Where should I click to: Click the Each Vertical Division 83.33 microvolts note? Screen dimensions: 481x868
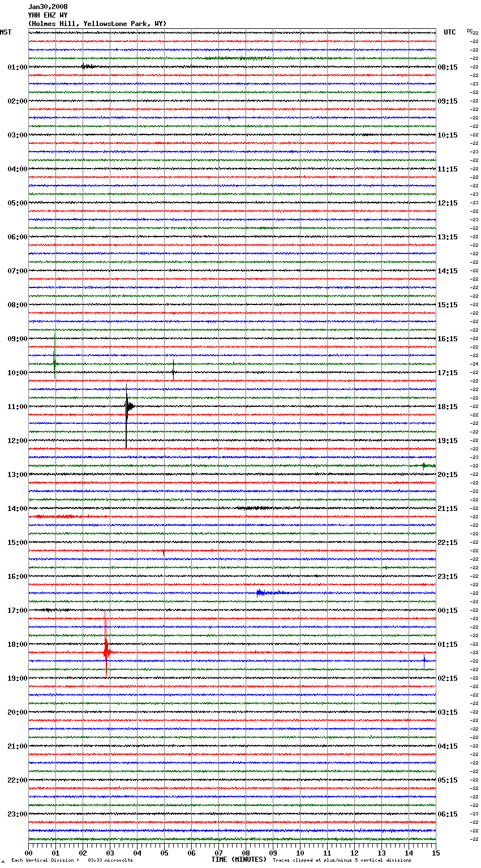[72, 860]
